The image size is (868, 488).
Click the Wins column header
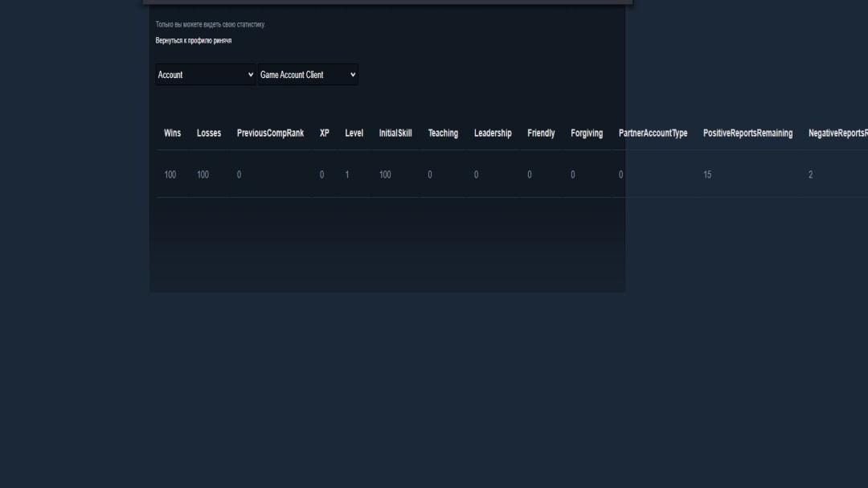pyautogui.click(x=172, y=133)
